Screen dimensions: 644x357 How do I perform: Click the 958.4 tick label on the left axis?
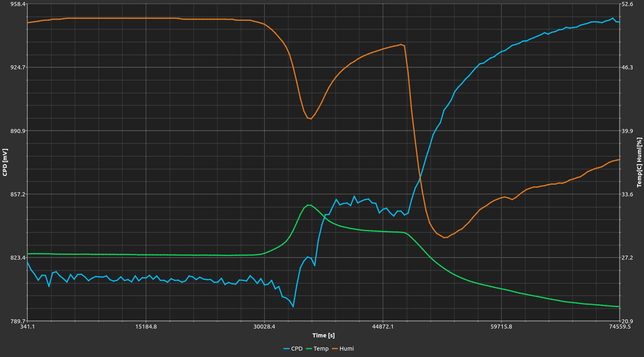point(17,4)
